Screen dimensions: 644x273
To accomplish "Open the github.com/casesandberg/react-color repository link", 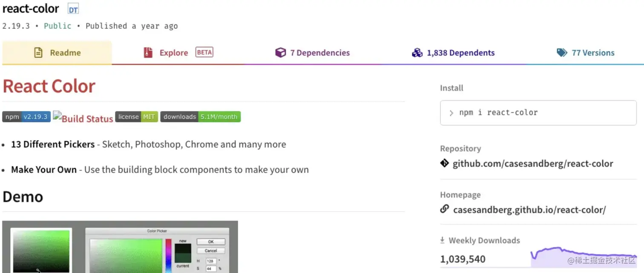I will coord(533,164).
